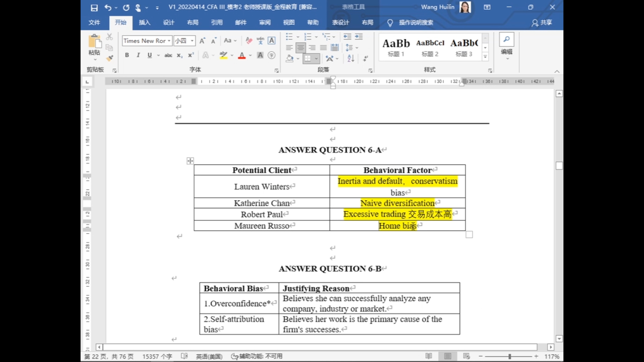Click the table move handle icon
Viewport: 644px width, 362px height.
coord(190,161)
